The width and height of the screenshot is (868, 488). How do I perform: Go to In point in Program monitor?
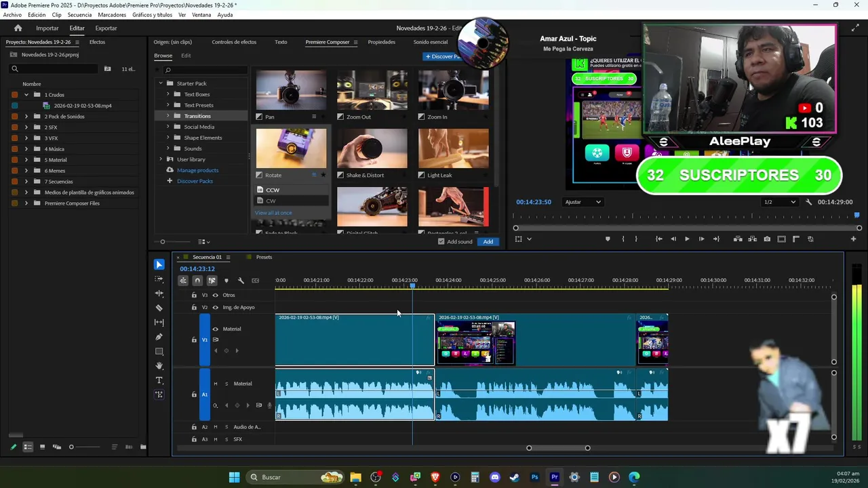[658, 239]
